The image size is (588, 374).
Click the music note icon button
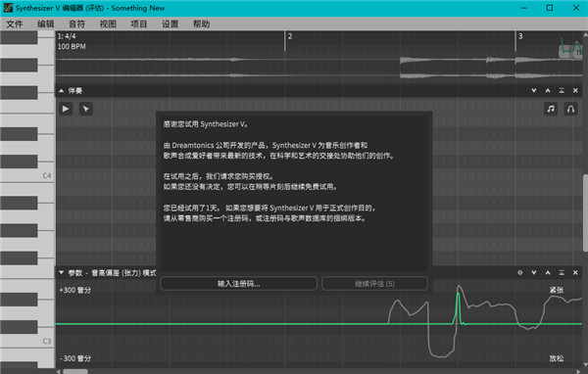click(551, 109)
